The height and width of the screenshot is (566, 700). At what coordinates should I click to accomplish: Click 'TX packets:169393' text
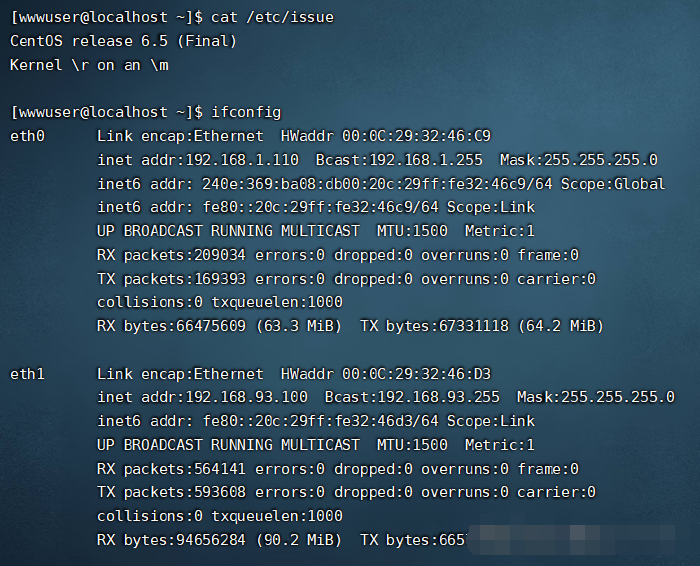pyautogui.click(x=171, y=279)
